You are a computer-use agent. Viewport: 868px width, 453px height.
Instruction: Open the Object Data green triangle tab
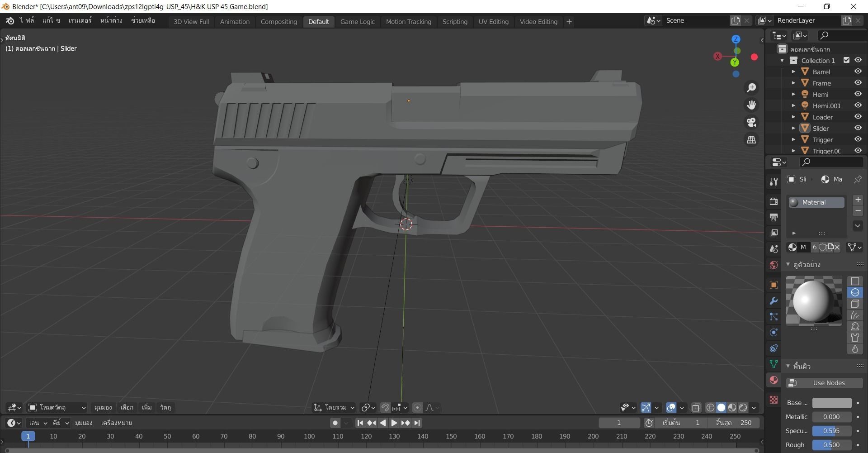coord(774,364)
